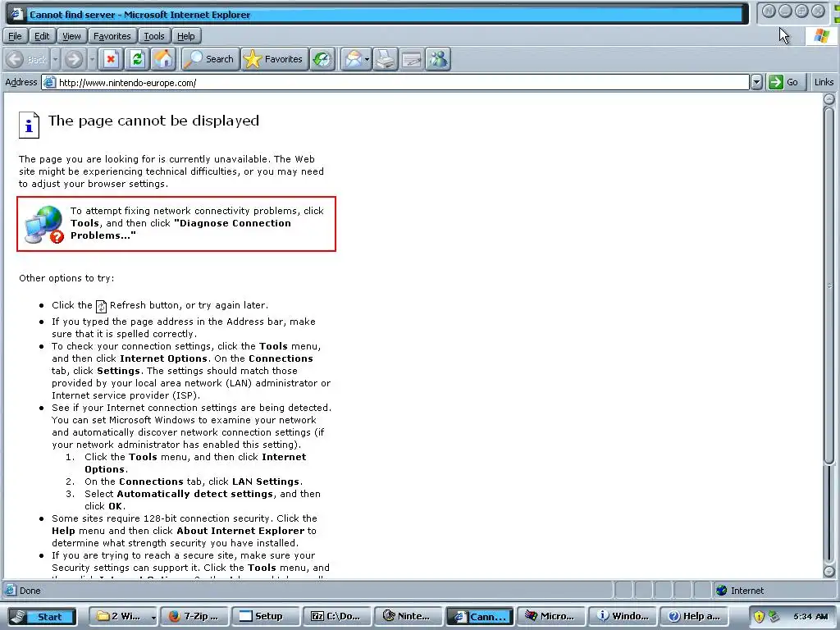Click the scrollbar up arrow

(x=829, y=99)
